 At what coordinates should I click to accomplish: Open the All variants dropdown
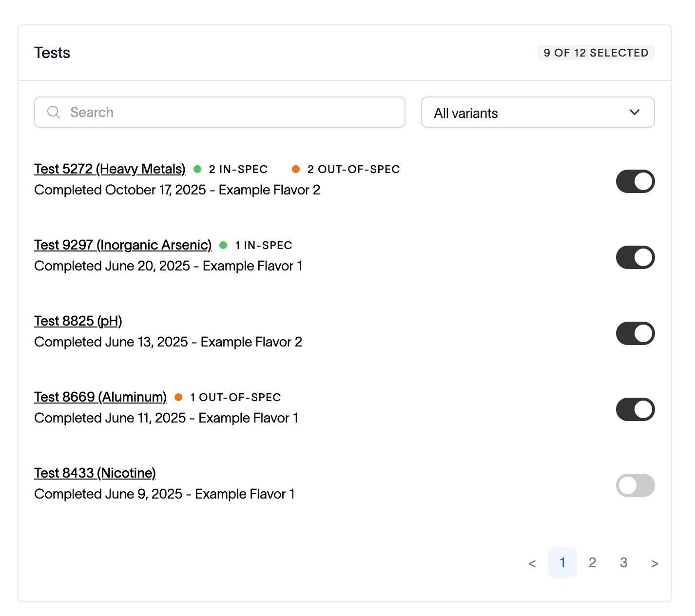pos(538,112)
